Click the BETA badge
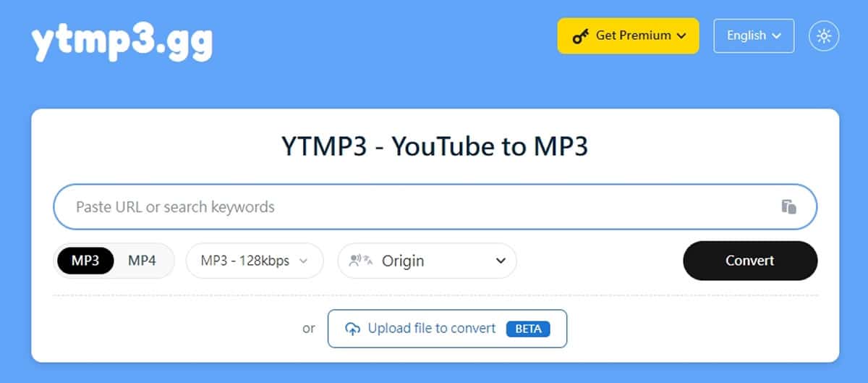This screenshot has width=868, height=383. tap(528, 329)
